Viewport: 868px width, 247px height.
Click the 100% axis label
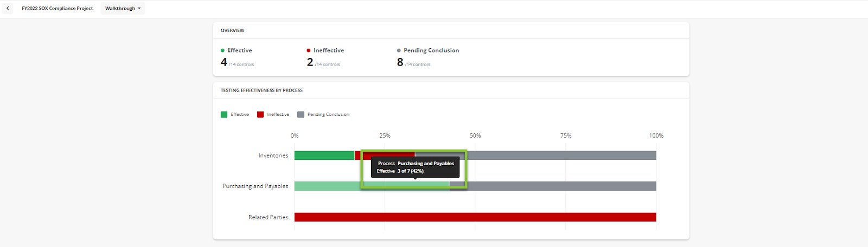(x=656, y=135)
